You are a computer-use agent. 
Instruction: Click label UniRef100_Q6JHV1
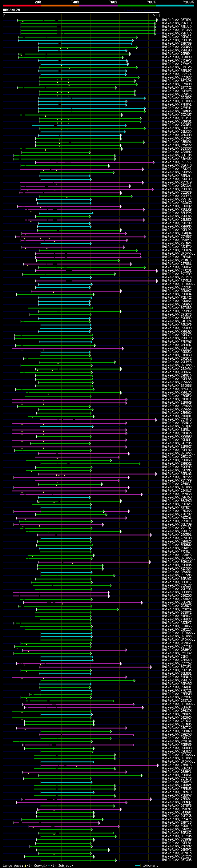click(177, 772)
